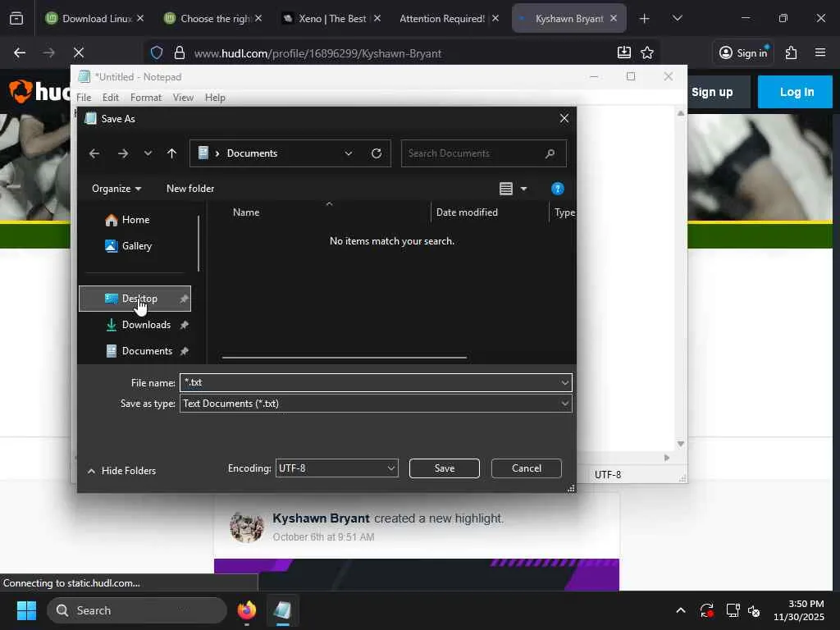Open a new Firefox tab
The width and height of the screenshot is (840, 630).
pyautogui.click(x=644, y=19)
